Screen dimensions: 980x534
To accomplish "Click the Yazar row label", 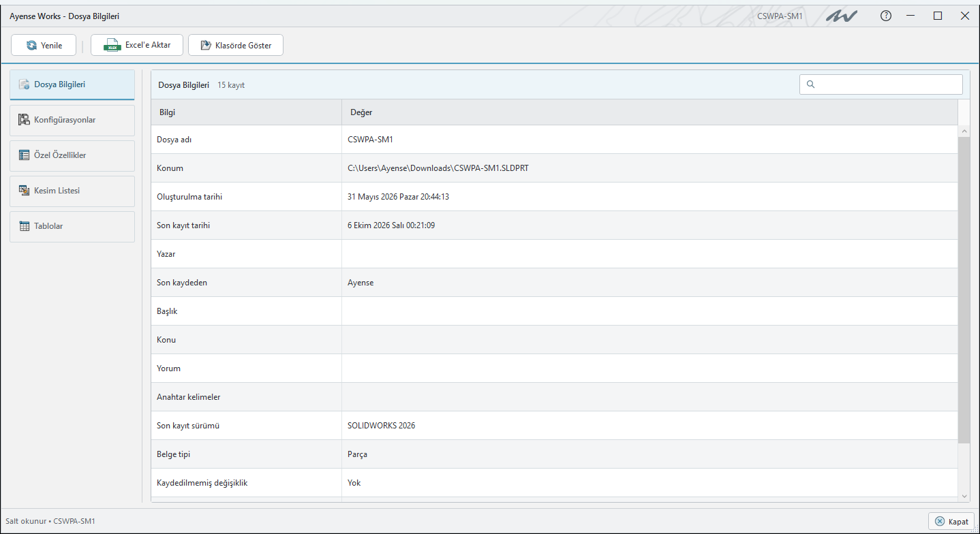I will [x=166, y=254].
